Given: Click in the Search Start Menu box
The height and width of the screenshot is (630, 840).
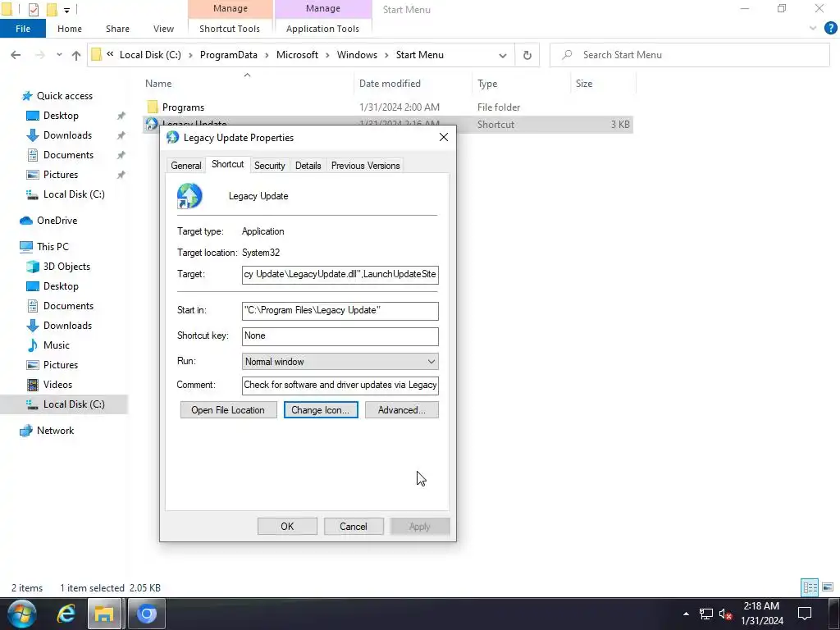Looking at the screenshot, I should pos(690,55).
